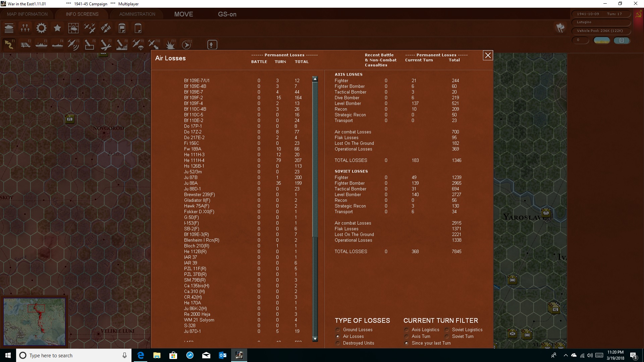Open MAP INFORMATION tab

pos(27,14)
